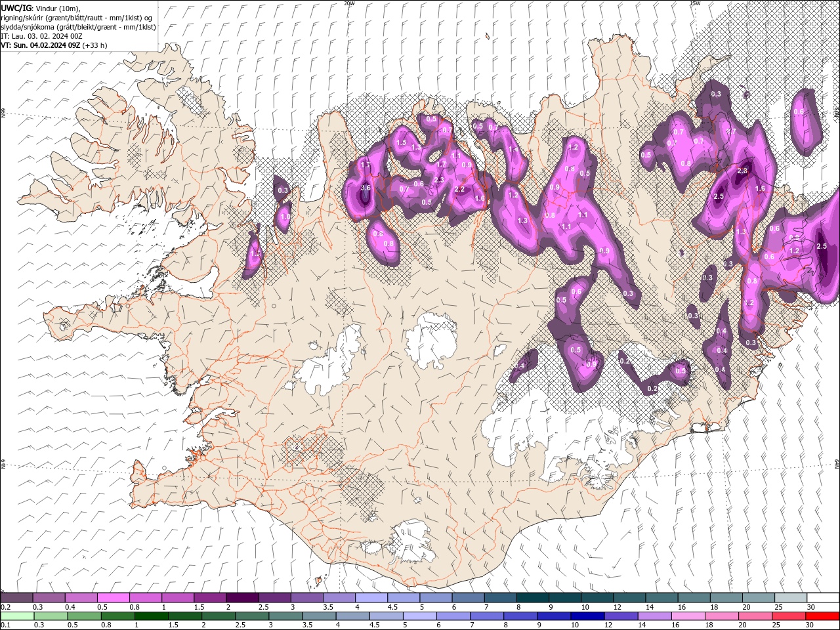Click the light green 0.3 swatch, lower legend row
Screen dimensions: 840x630
tap(51, 616)
